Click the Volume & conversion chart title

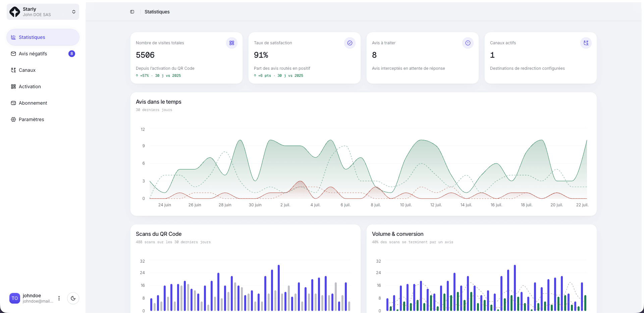coord(398,234)
